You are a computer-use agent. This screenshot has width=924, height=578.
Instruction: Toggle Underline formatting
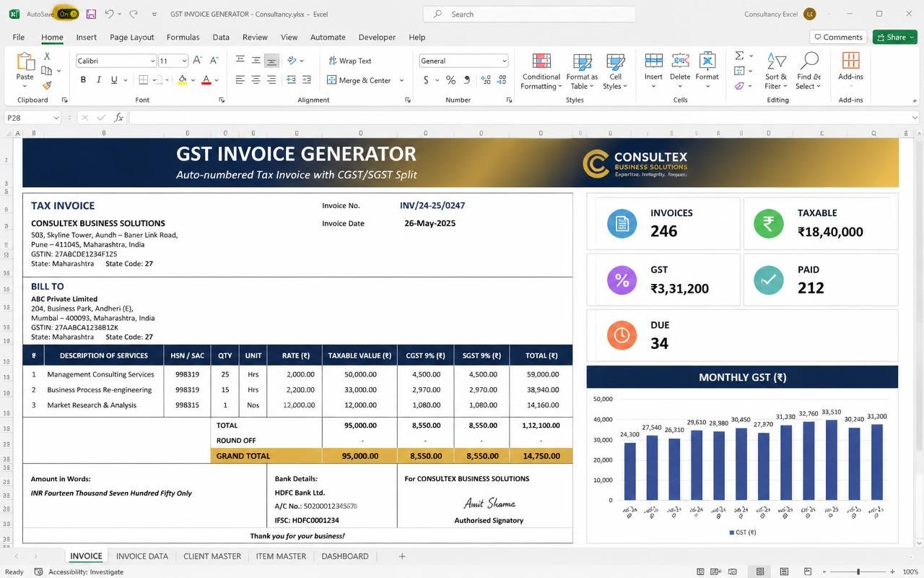click(114, 79)
